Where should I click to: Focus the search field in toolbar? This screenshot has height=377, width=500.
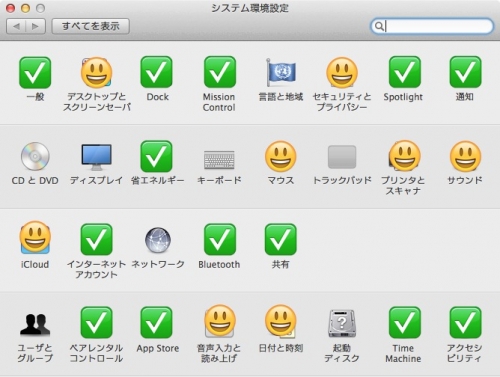point(432,26)
